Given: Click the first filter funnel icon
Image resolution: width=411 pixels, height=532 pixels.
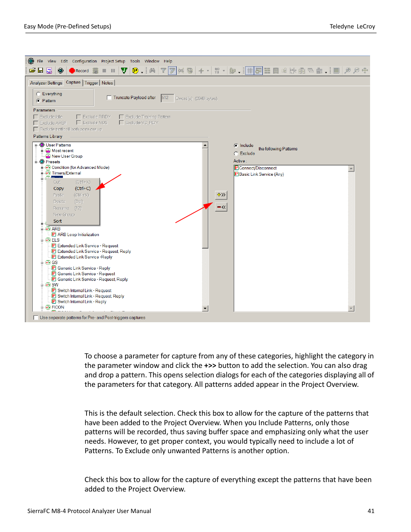Looking at the screenshot, I should point(164,71).
